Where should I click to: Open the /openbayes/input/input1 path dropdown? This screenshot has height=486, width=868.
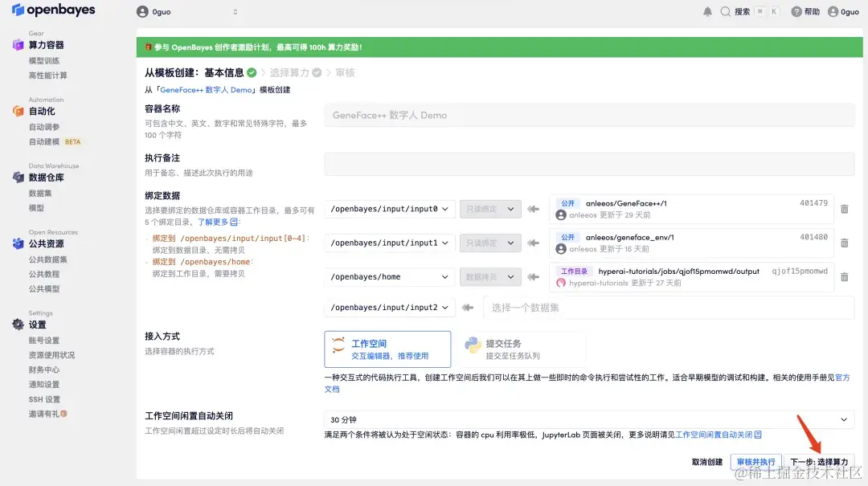point(390,243)
